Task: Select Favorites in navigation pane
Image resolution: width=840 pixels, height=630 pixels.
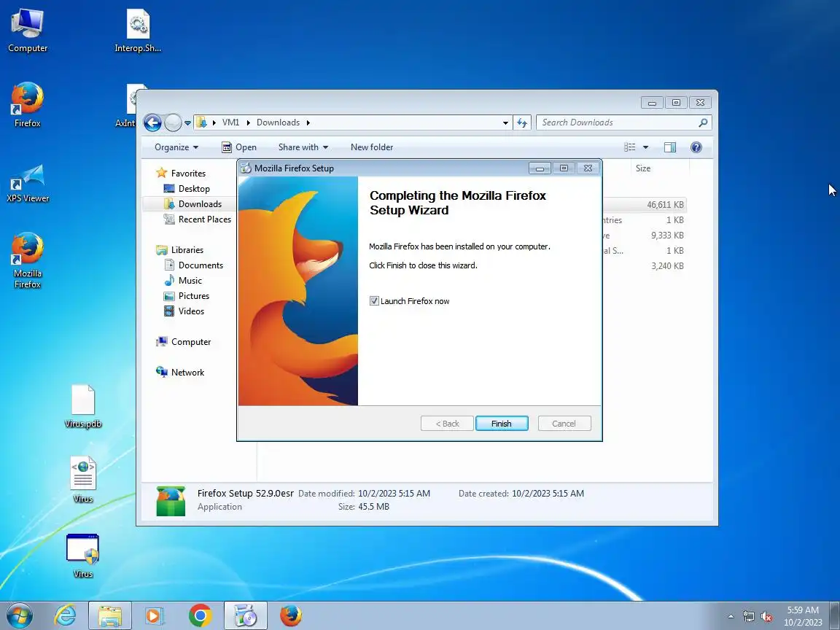Action: 188,173
